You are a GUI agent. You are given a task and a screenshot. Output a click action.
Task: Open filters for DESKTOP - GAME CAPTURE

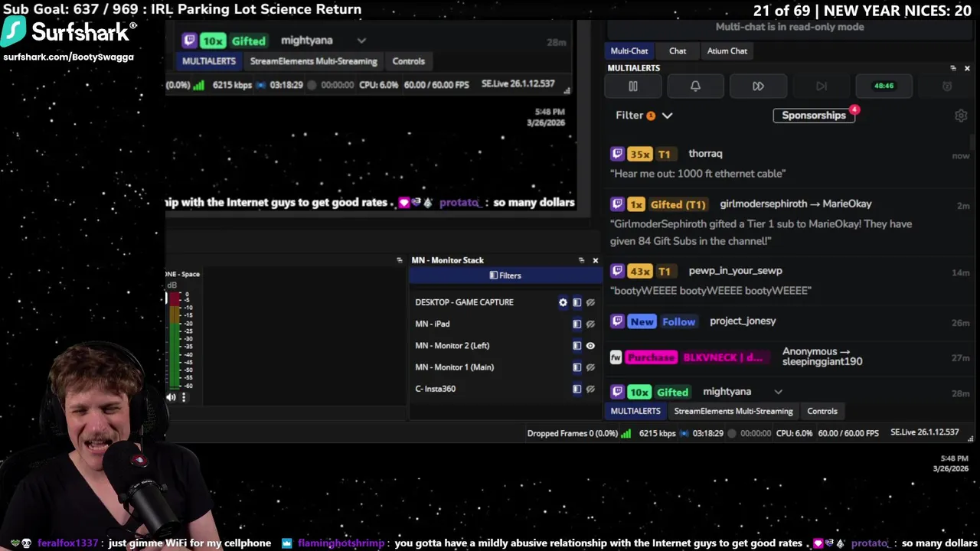577,302
